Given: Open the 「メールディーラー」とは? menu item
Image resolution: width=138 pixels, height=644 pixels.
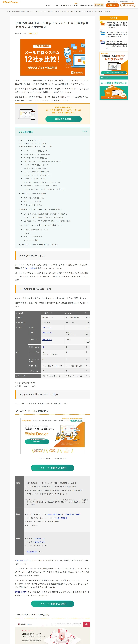Looking at the screenshot, I should pyautogui.click(x=52, y=5).
